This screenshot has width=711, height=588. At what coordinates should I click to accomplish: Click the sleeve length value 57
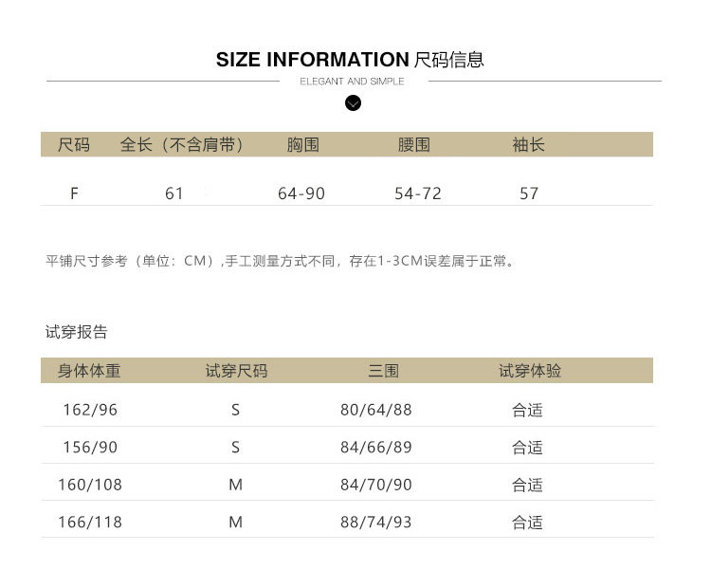529,193
